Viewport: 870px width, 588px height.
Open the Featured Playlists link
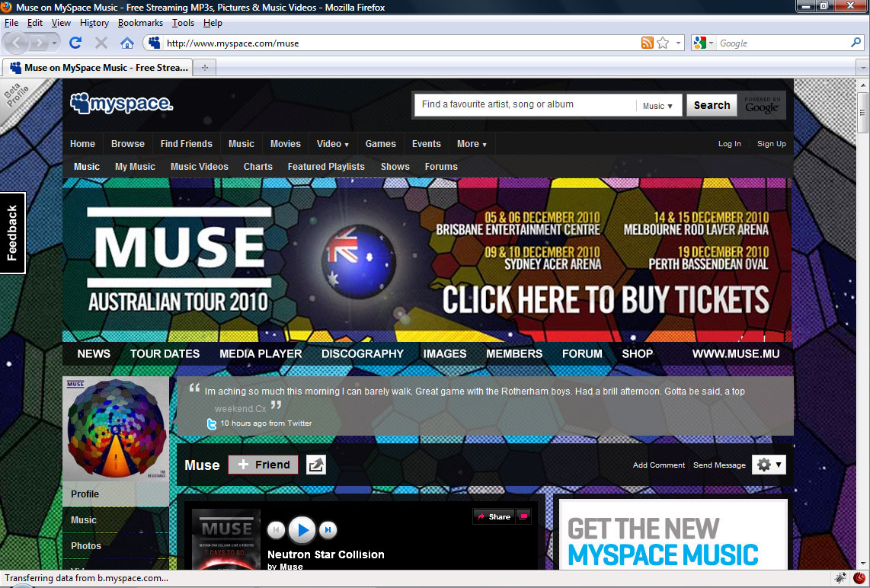point(326,166)
